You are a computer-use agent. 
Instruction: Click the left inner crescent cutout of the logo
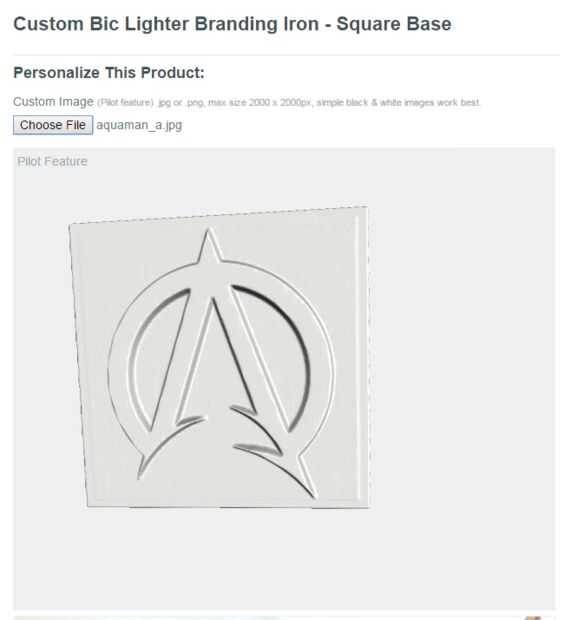pyautogui.click(x=156, y=356)
